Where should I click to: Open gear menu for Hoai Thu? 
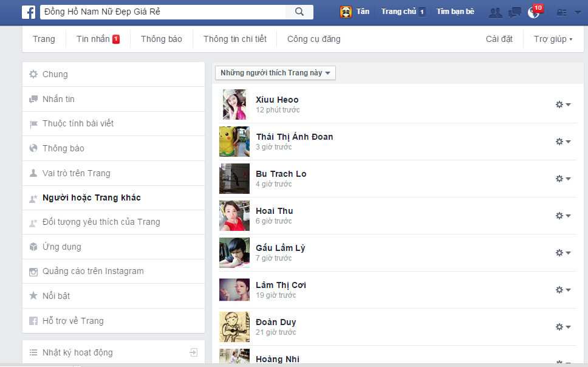point(563,215)
